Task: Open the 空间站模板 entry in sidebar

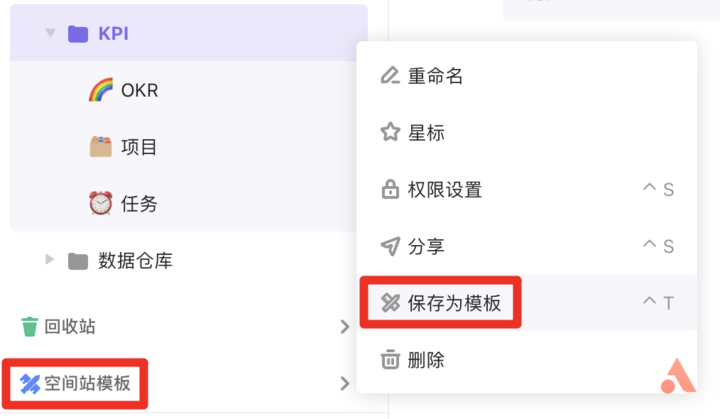Action: 88,383
